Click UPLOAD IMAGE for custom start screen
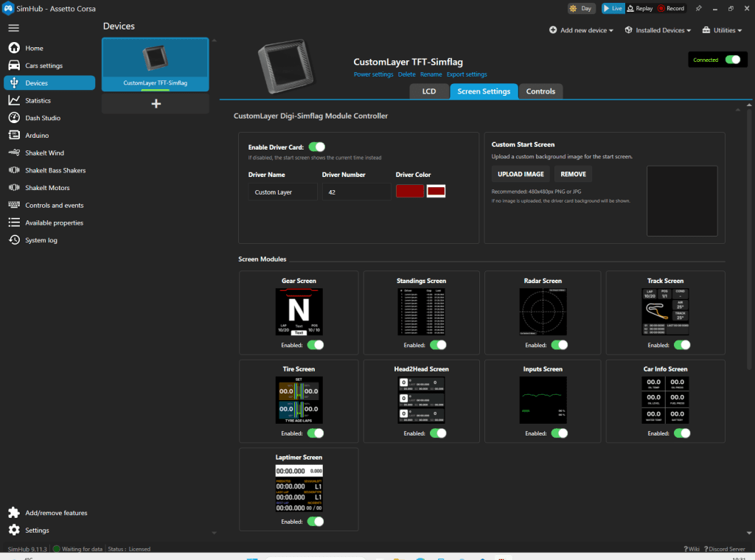The width and height of the screenshot is (755, 560). pyautogui.click(x=520, y=173)
